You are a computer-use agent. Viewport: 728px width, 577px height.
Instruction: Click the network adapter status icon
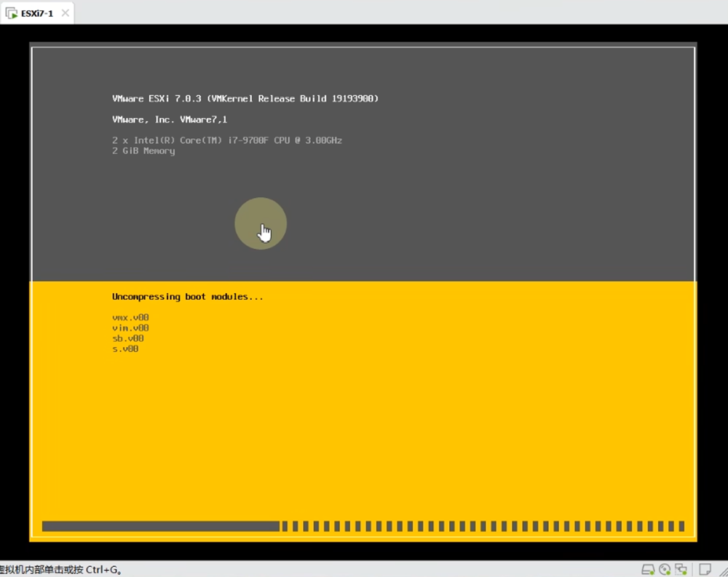[x=681, y=569]
